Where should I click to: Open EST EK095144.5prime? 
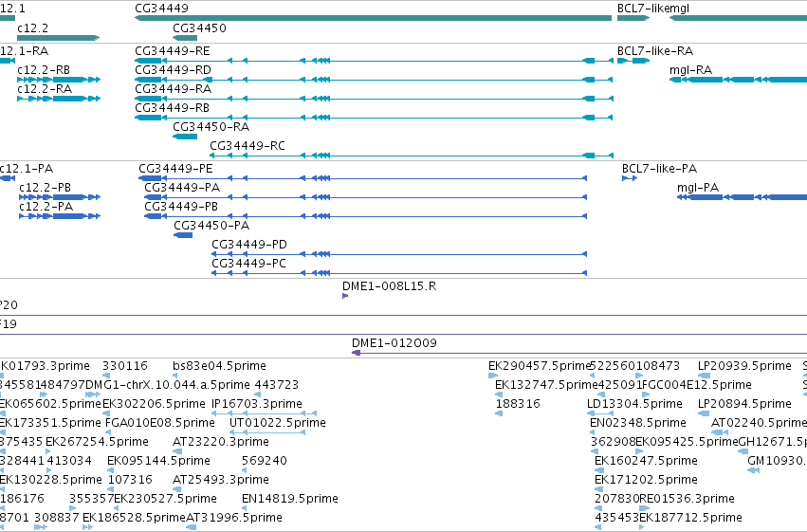[x=158, y=461]
